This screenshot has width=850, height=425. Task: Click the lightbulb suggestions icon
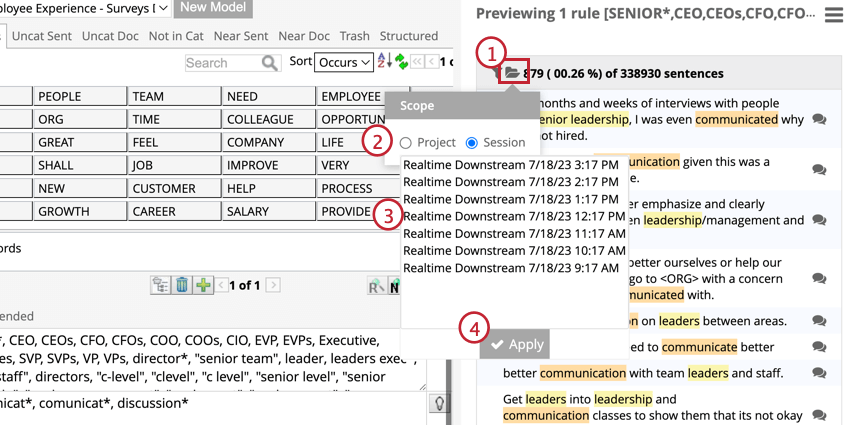(x=438, y=403)
